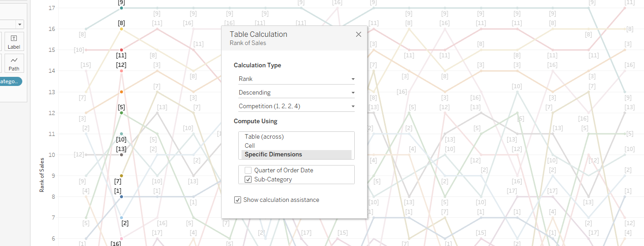The height and width of the screenshot is (246, 644).
Task: Toggle Show calculation assistance checkbox
Action: pyautogui.click(x=237, y=200)
